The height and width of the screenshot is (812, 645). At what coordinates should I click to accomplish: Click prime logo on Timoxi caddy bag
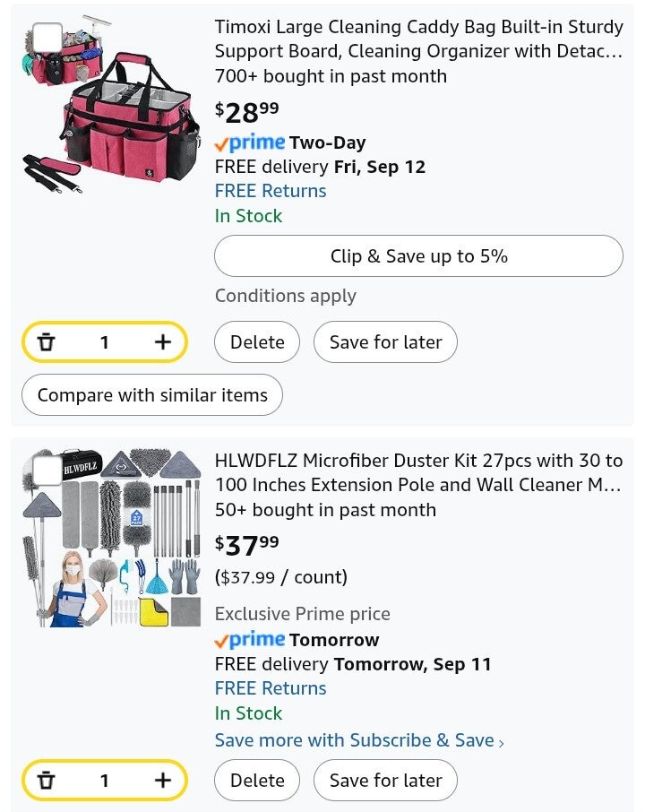(x=250, y=143)
